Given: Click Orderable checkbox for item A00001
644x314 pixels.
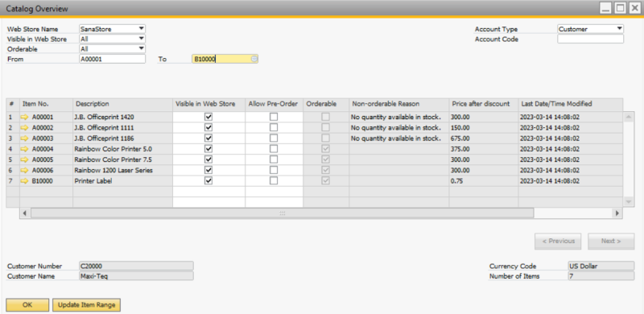Looking at the screenshot, I should pyautogui.click(x=326, y=117).
